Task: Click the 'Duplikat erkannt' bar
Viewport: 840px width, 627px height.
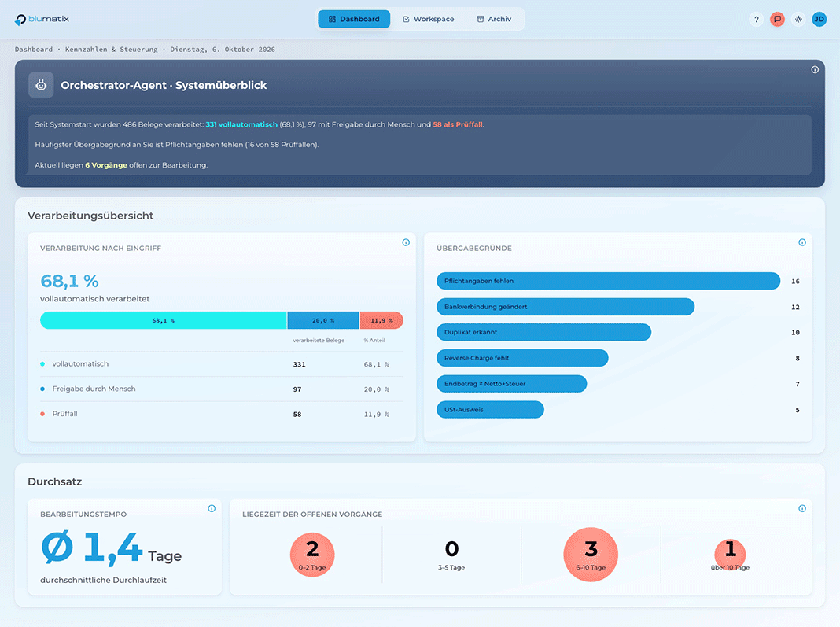Action: (543, 332)
